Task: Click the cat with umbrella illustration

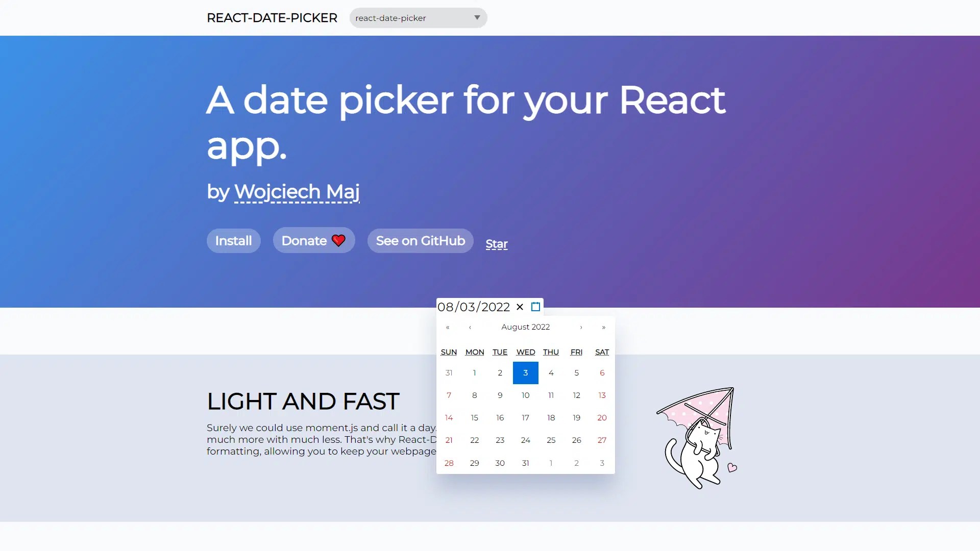Action: coord(698,439)
